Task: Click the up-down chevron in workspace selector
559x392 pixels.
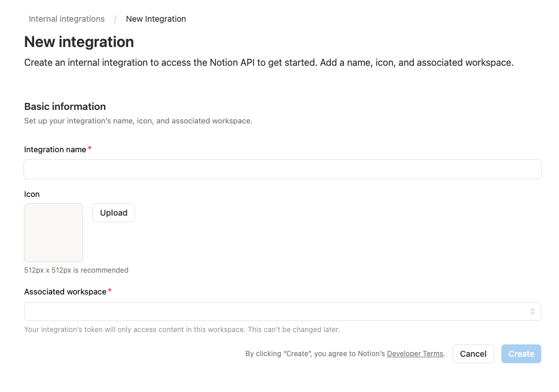Action: (533, 311)
